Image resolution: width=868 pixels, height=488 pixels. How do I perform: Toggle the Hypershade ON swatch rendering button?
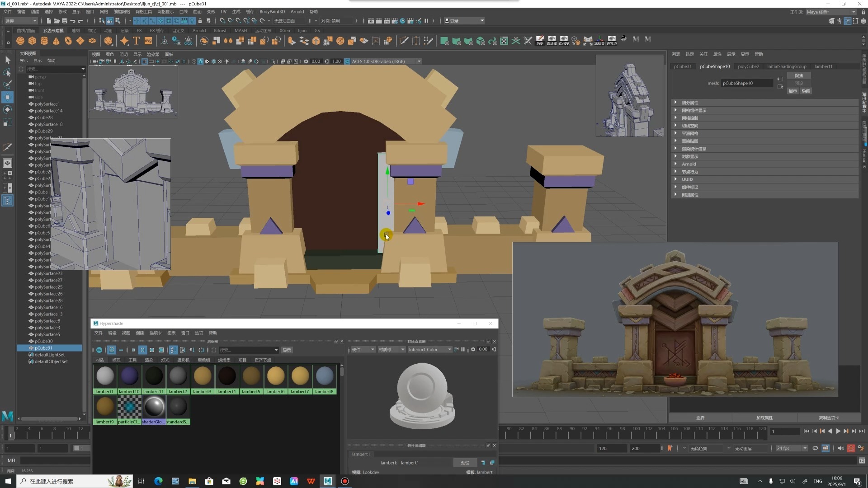point(99,350)
